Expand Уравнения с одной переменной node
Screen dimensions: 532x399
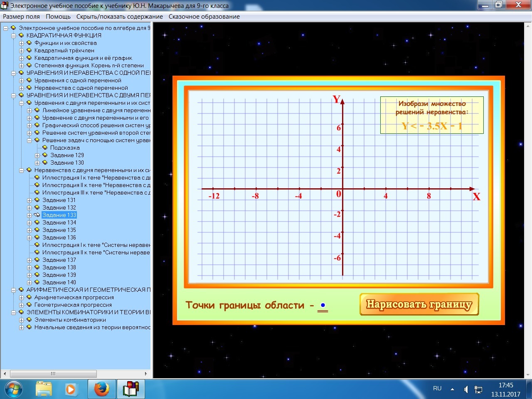[x=22, y=81]
